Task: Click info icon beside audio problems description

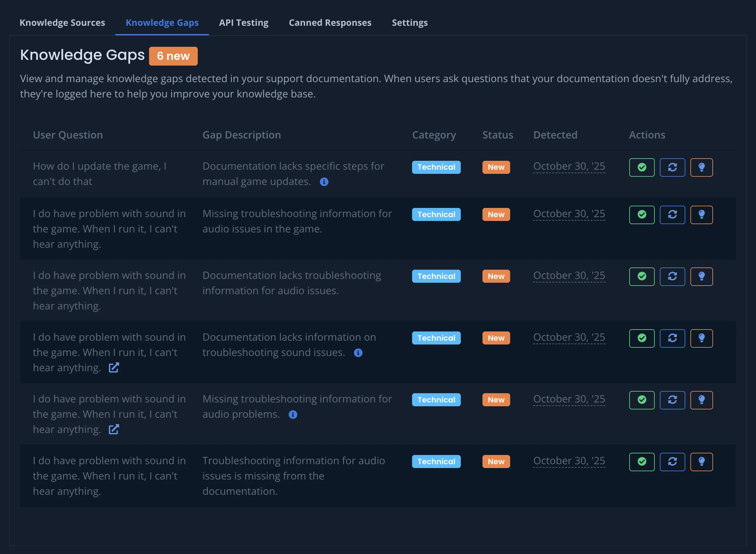Action: 292,415
